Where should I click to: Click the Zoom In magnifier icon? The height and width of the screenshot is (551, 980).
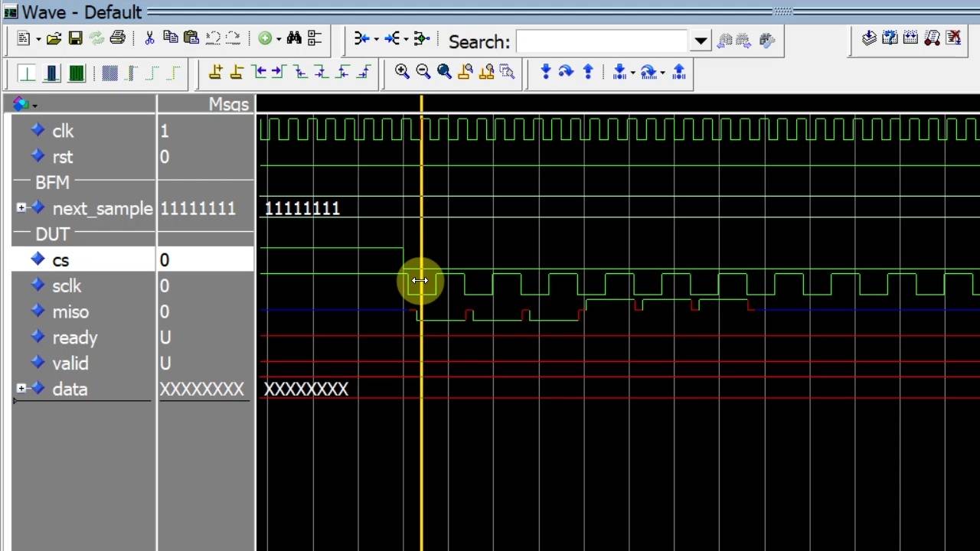pos(402,72)
